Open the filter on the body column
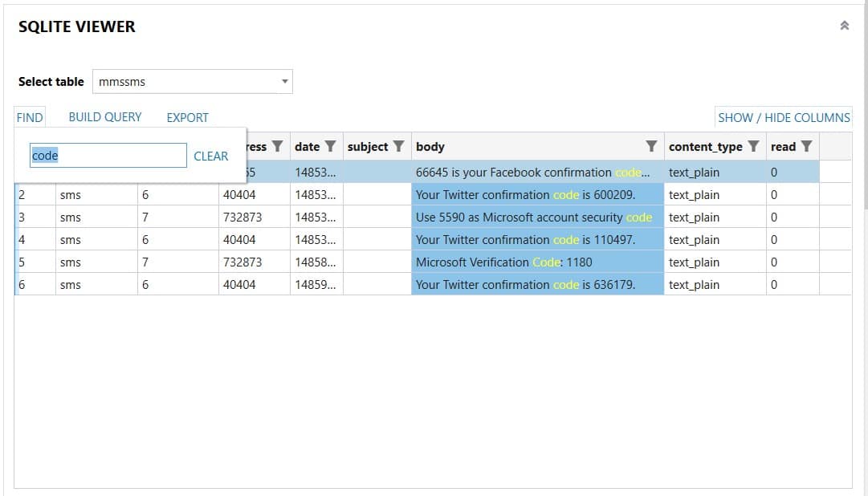This screenshot has height=496, width=868. (653, 146)
